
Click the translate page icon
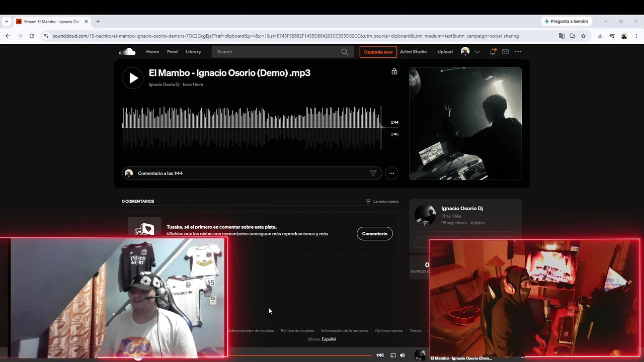561,36
